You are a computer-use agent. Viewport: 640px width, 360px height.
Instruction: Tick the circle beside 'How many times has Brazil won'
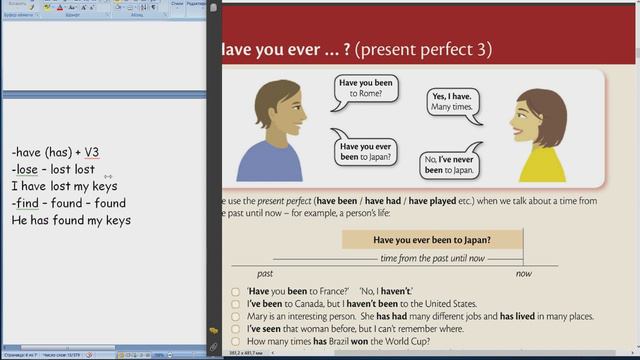[x=236, y=341]
